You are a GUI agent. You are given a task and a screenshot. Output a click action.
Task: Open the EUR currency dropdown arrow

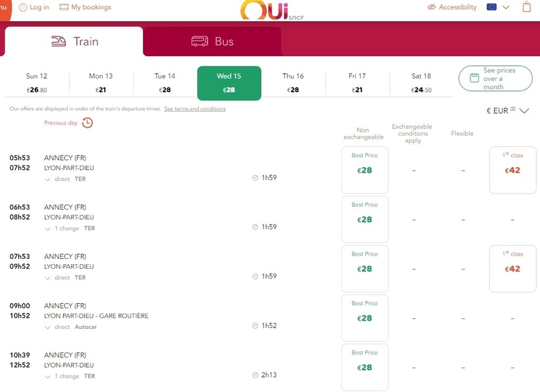[524, 111]
